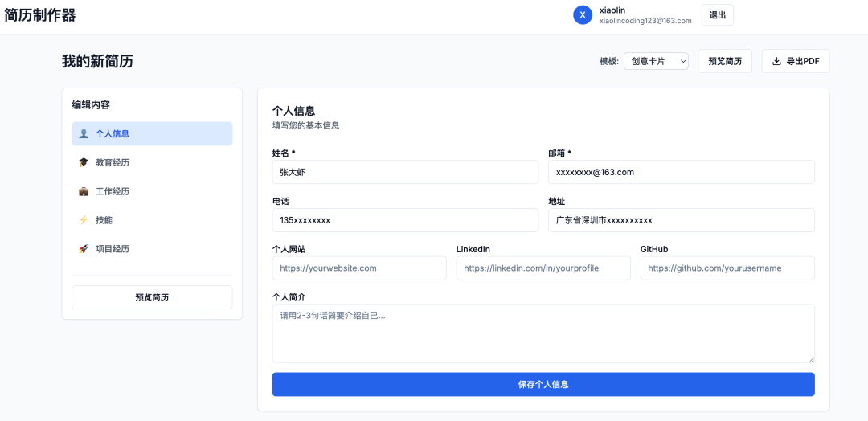Click the person icon beside 个人信息
868x421 pixels.
click(84, 133)
